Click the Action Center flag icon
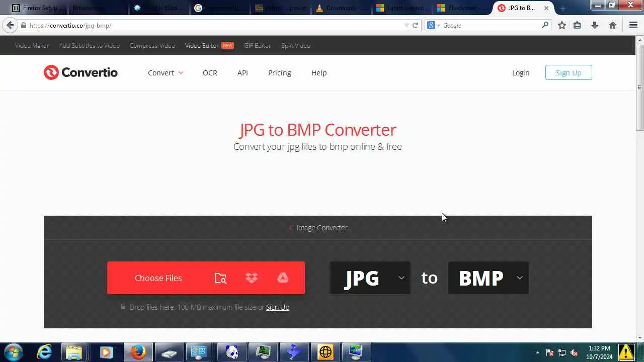This screenshot has height=362, width=644. (550, 352)
